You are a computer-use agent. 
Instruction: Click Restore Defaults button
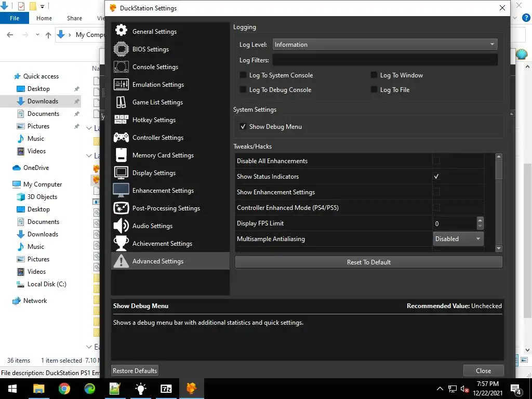pos(135,370)
